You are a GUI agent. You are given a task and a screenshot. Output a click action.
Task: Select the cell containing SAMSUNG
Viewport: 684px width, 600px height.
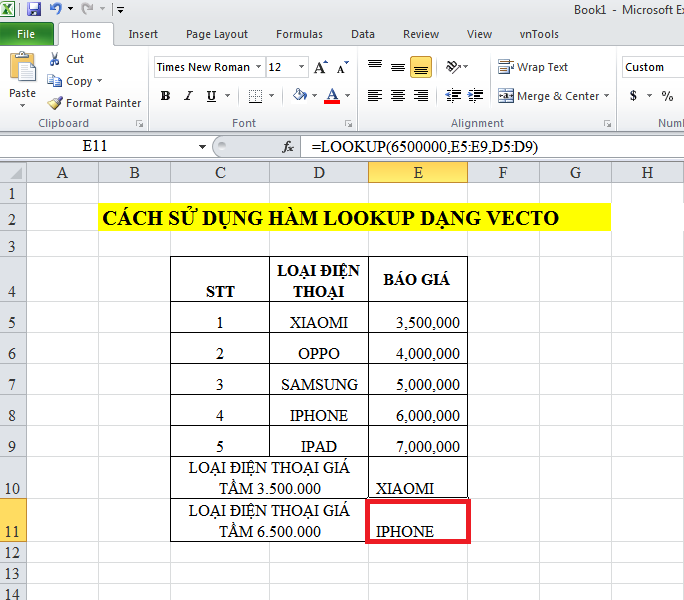[x=319, y=379]
